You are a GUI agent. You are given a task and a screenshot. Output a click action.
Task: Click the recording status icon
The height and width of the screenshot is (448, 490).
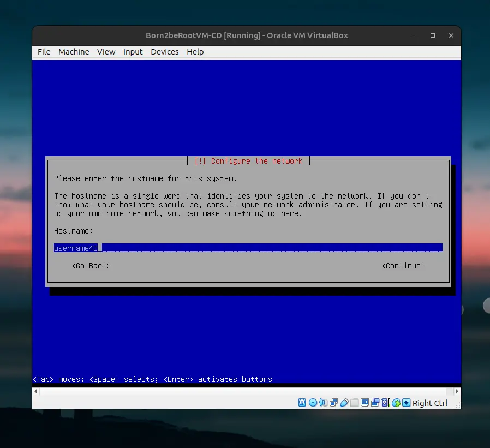coord(375,403)
